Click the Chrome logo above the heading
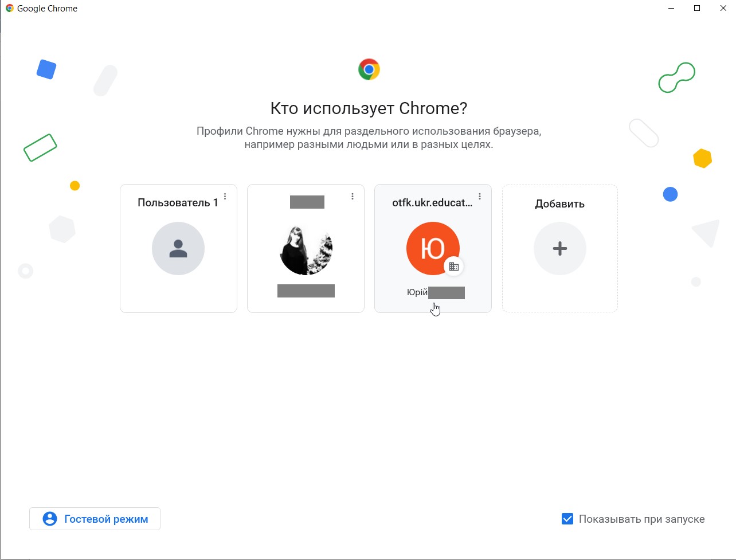Screen dimensions: 736x560 (369, 69)
